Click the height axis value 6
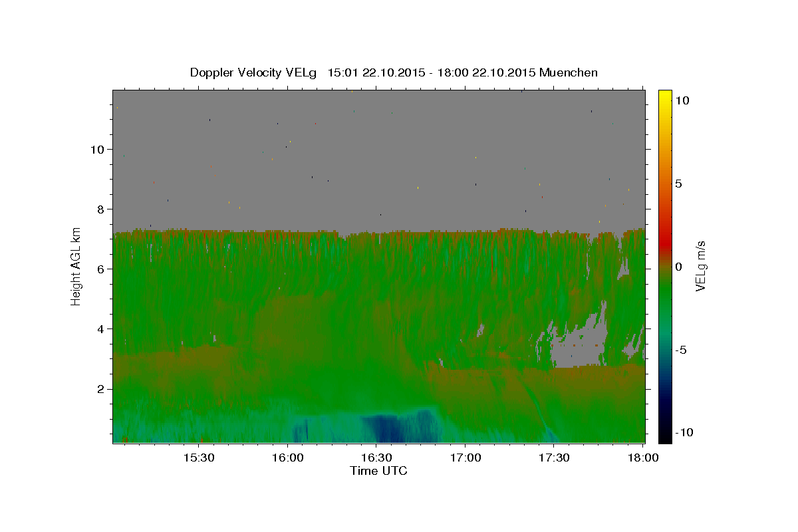This screenshot has height=532, width=798. [x=102, y=269]
